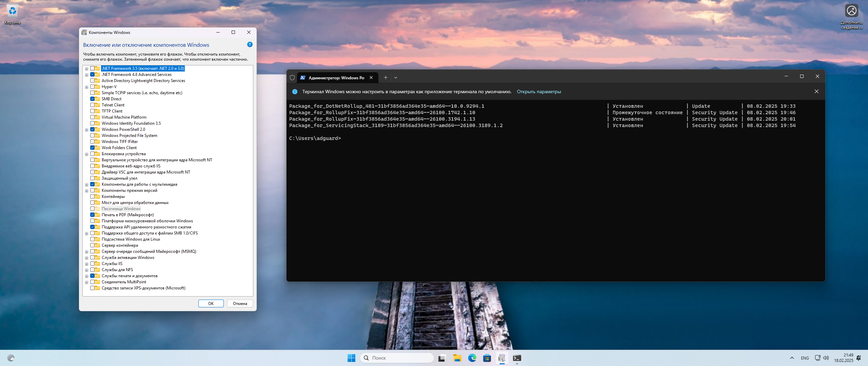The height and width of the screenshot is (366, 868).
Task: Click the help question mark icon
Action: 250,45
